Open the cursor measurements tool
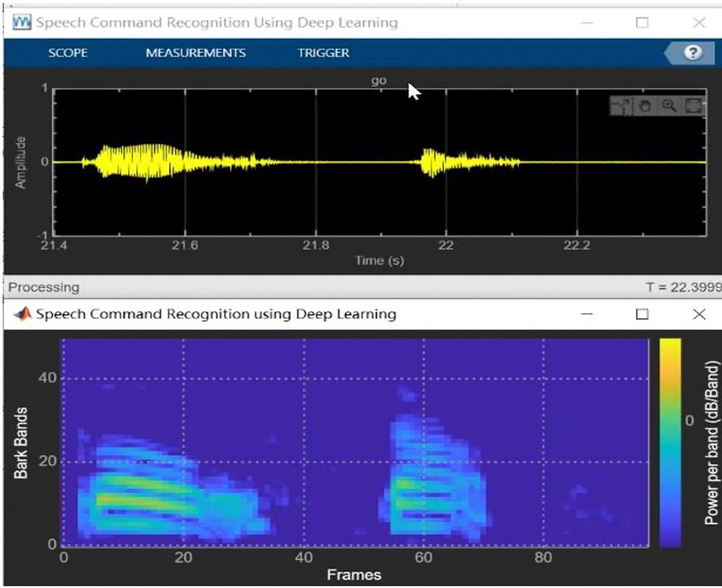This screenshot has width=722, height=588. coord(622,105)
